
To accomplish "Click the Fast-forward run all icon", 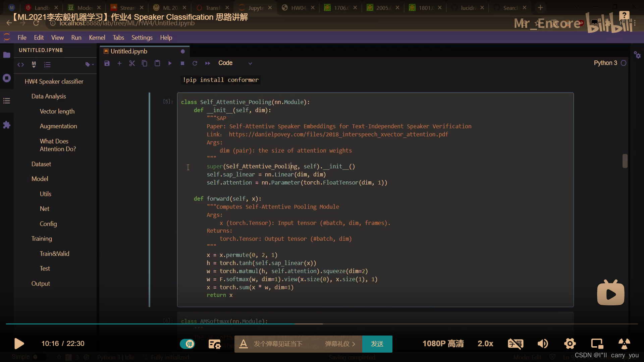I will click(208, 63).
